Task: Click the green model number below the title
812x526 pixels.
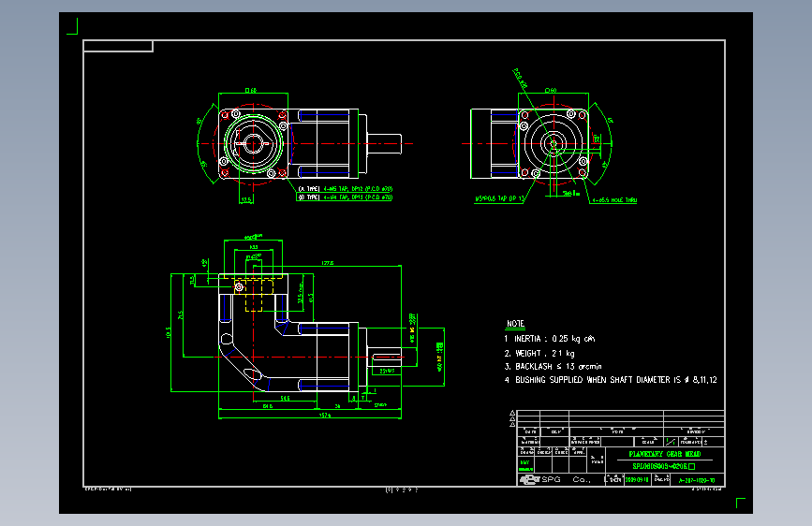Action: coord(663,466)
